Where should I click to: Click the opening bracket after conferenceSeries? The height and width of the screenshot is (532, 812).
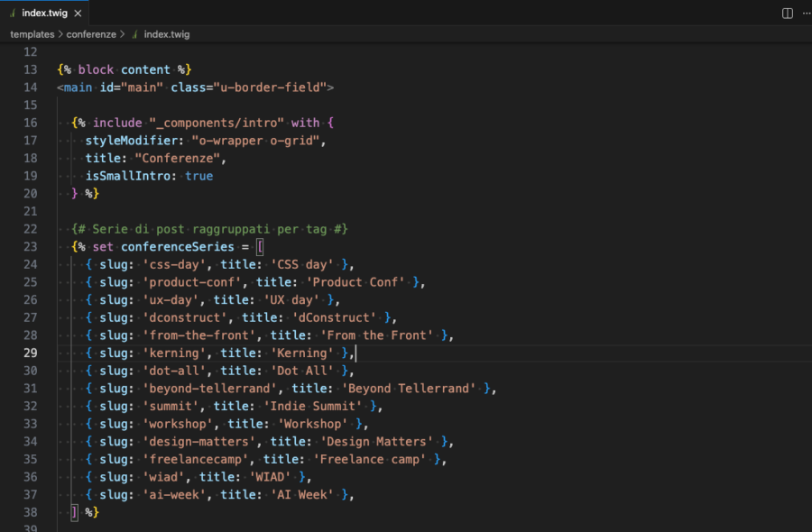tap(260, 246)
